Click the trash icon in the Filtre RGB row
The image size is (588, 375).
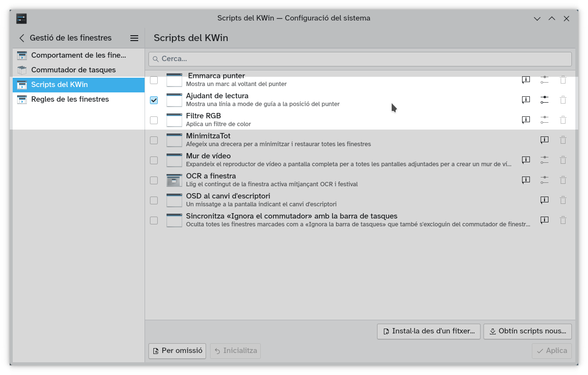(563, 120)
